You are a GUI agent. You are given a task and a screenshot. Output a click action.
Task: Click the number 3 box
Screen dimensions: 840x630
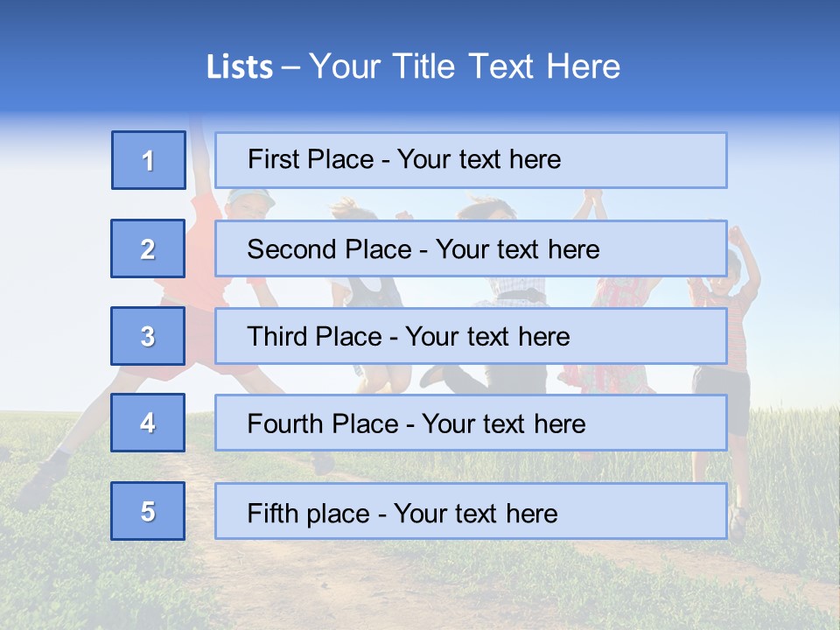148,336
